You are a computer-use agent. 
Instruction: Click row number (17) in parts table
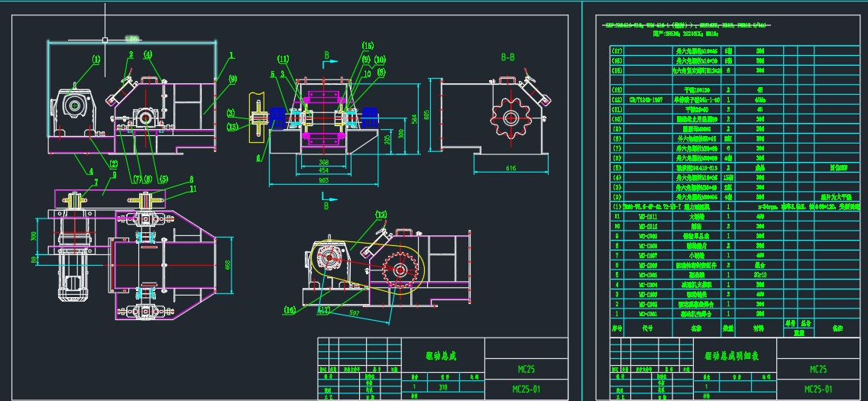pyautogui.click(x=617, y=51)
